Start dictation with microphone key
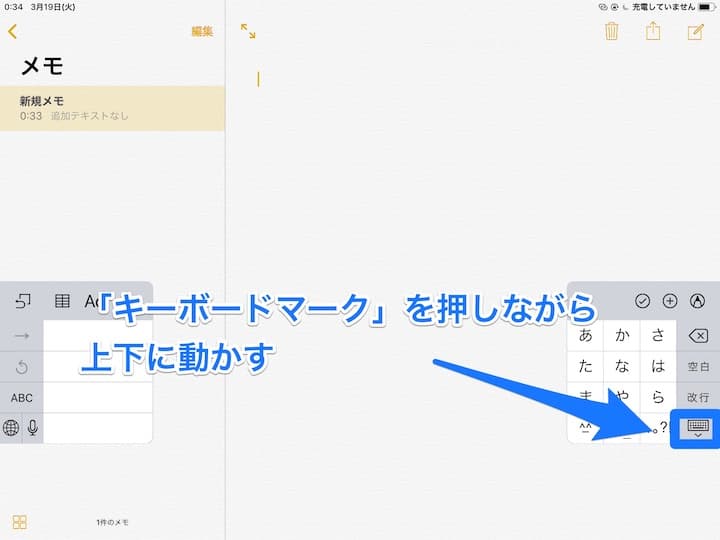The image size is (720, 540). (33, 428)
